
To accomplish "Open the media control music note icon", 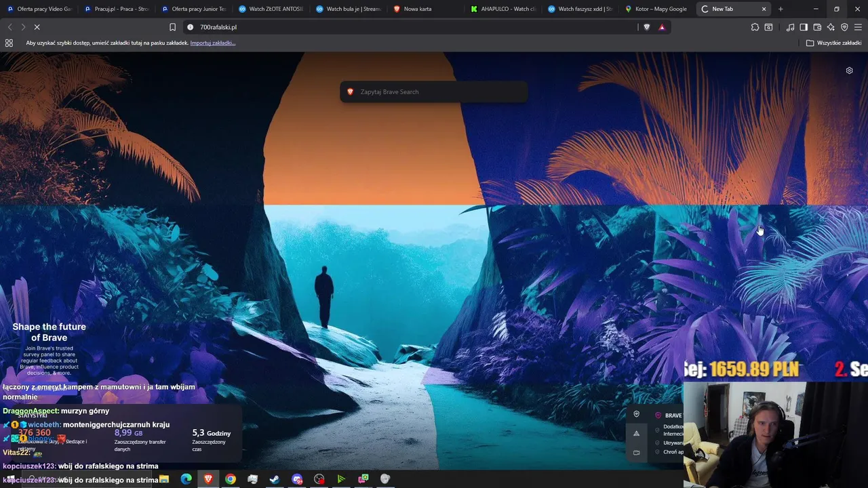I will coord(790,27).
